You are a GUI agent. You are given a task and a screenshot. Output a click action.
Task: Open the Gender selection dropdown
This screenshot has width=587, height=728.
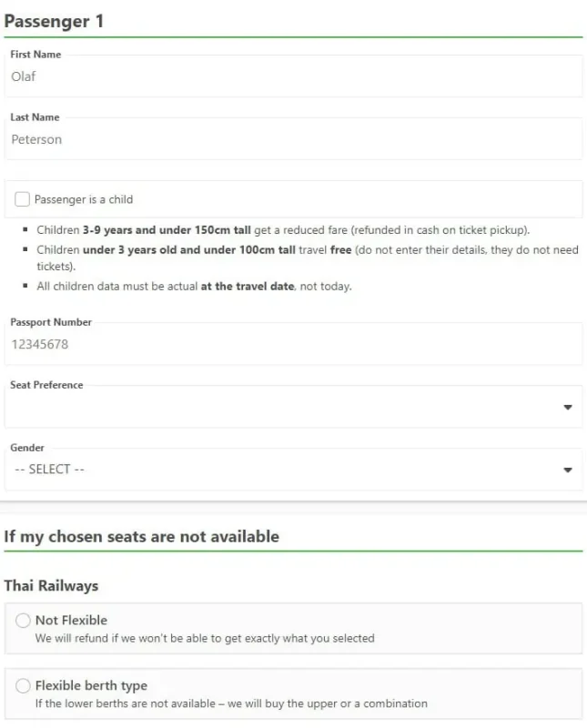(x=291, y=470)
